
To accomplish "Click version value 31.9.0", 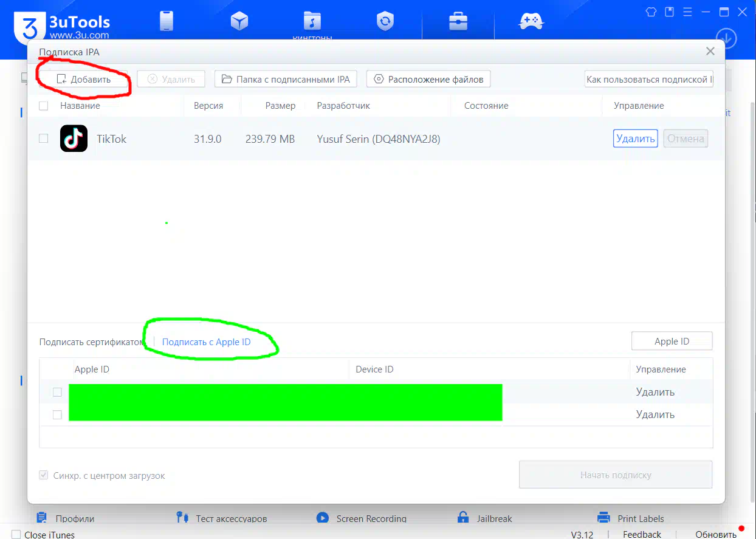I will [208, 139].
